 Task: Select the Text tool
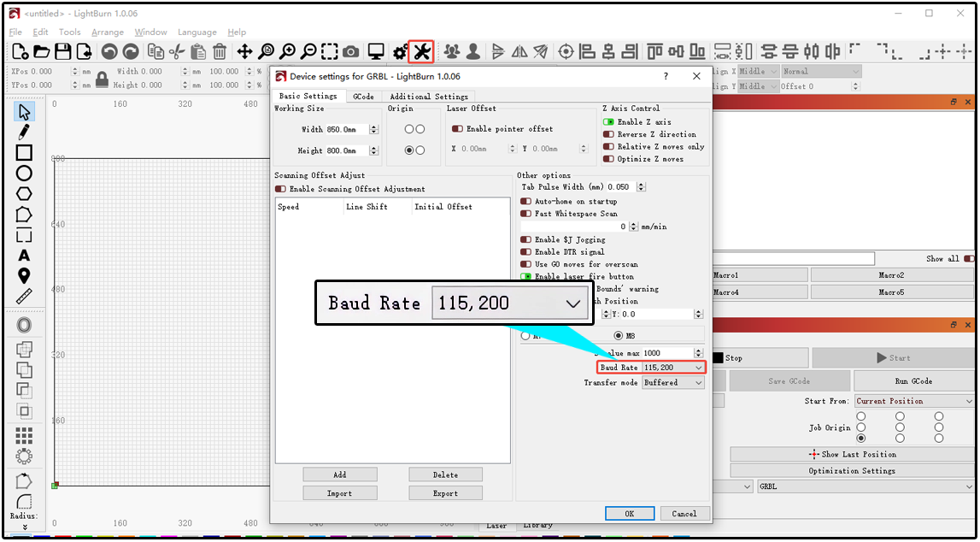[24, 256]
